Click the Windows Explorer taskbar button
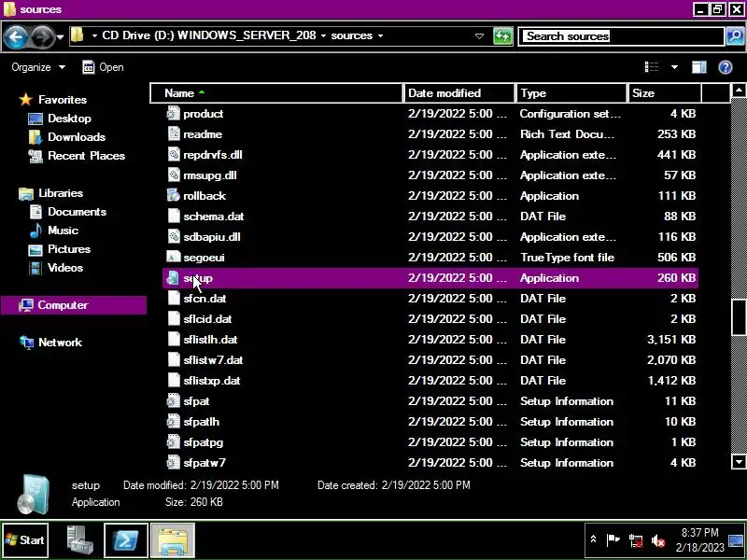The width and height of the screenshot is (747, 560). click(x=173, y=540)
